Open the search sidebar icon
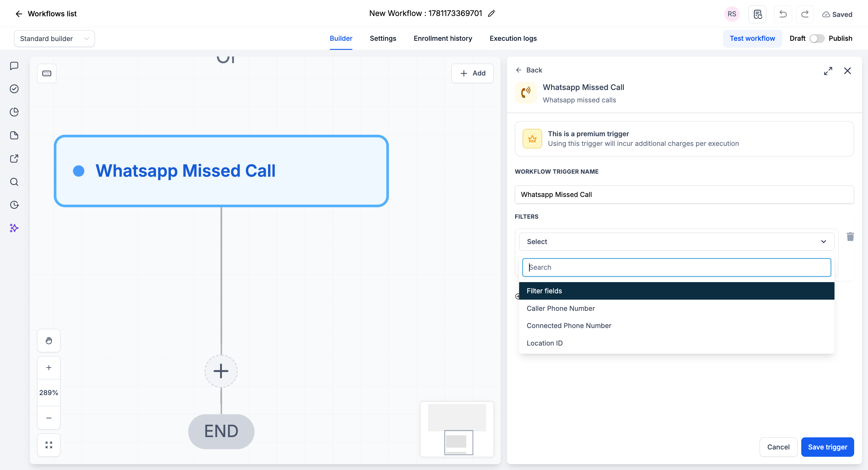The height and width of the screenshot is (470, 868). 14,182
